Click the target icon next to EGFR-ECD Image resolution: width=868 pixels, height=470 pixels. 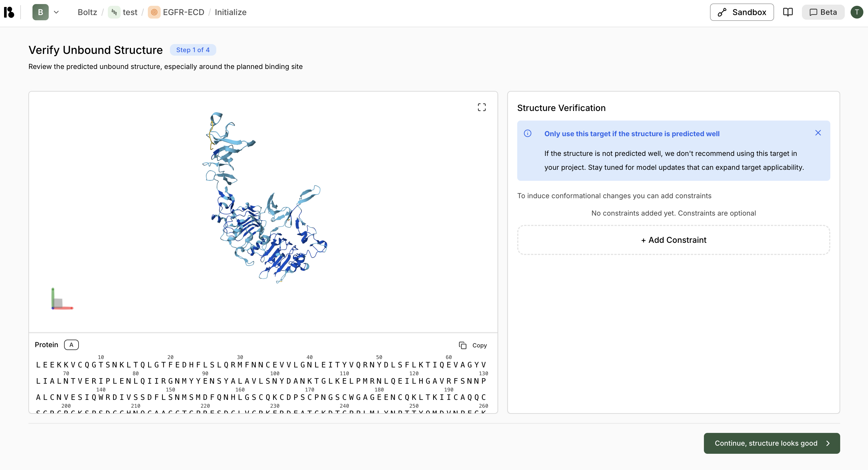pyautogui.click(x=154, y=12)
